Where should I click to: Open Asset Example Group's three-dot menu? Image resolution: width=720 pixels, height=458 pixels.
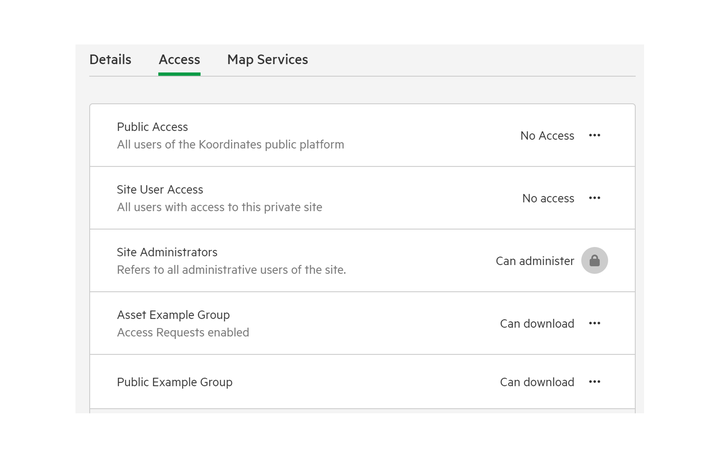click(594, 323)
